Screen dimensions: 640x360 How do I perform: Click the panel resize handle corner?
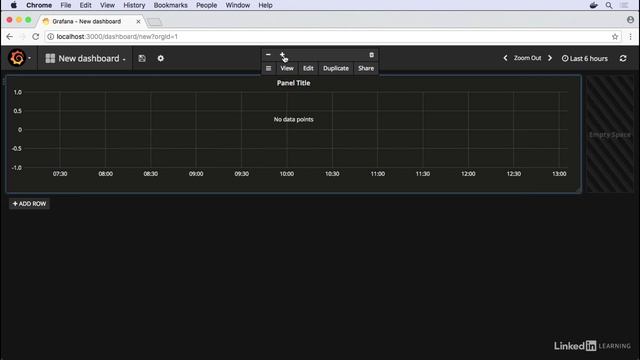tap(578, 190)
